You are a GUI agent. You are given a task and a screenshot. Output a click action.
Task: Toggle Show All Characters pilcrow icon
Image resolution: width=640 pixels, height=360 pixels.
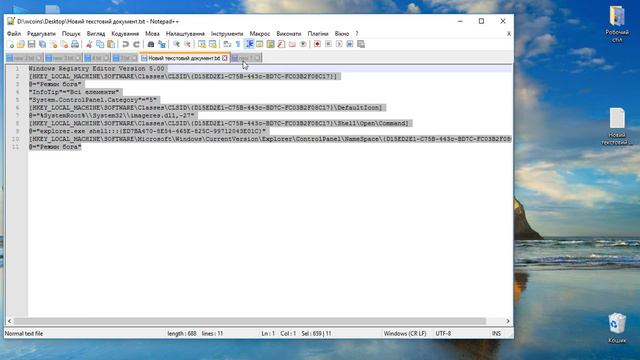238,44
